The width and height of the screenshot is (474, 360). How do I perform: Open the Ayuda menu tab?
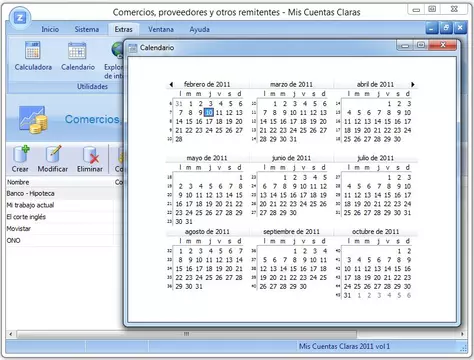(x=199, y=29)
